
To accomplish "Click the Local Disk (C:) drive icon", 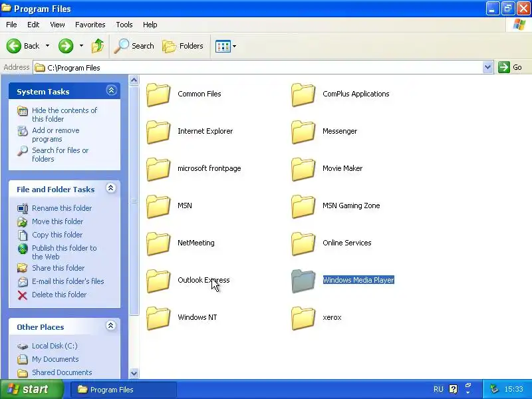I will (23, 346).
